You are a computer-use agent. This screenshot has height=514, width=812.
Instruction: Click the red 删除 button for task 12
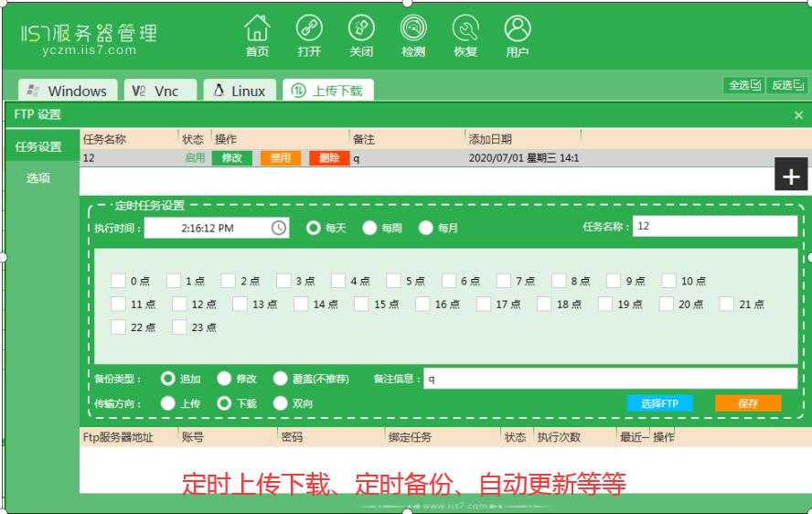point(329,158)
